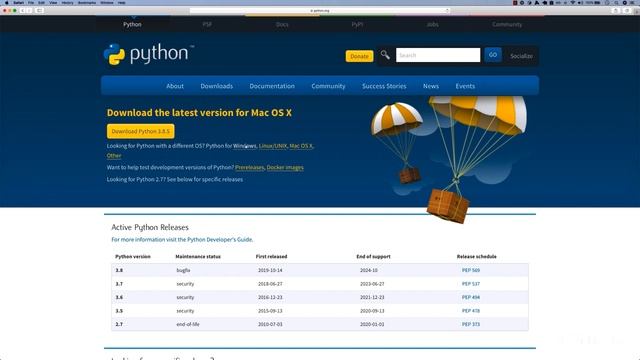Follow the Other OS link
Screen dimensions: 640x360
(x=114, y=156)
